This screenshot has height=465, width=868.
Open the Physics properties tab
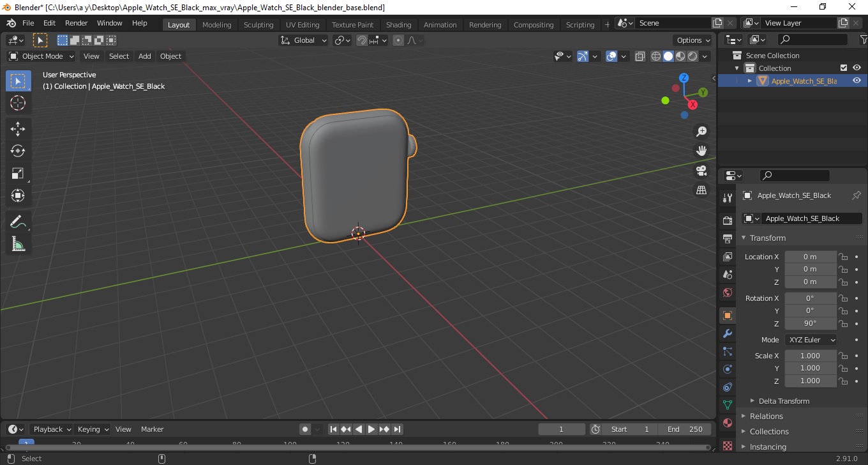(727, 369)
